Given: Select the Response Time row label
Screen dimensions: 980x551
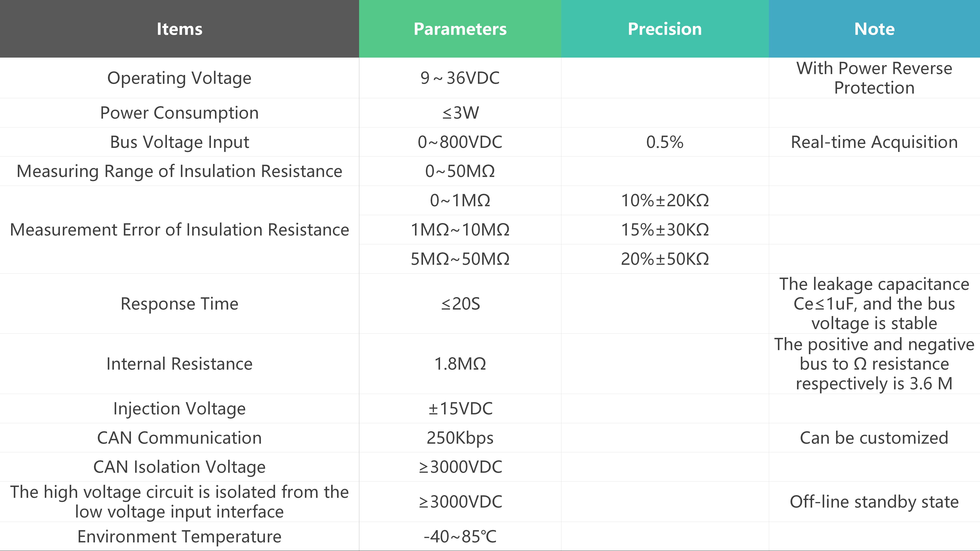Looking at the screenshot, I should [x=179, y=304].
